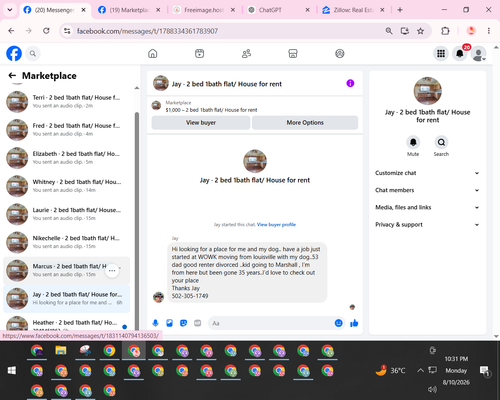Choose a GIF icon in composer
The image size is (500, 400).
click(x=198, y=323)
